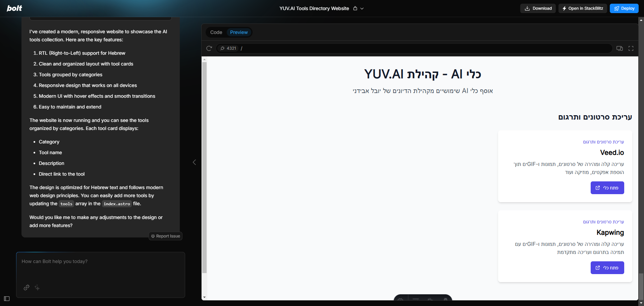Click the 'Category' bullet item
The height and width of the screenshot is (306, 644).
[49, 142]
